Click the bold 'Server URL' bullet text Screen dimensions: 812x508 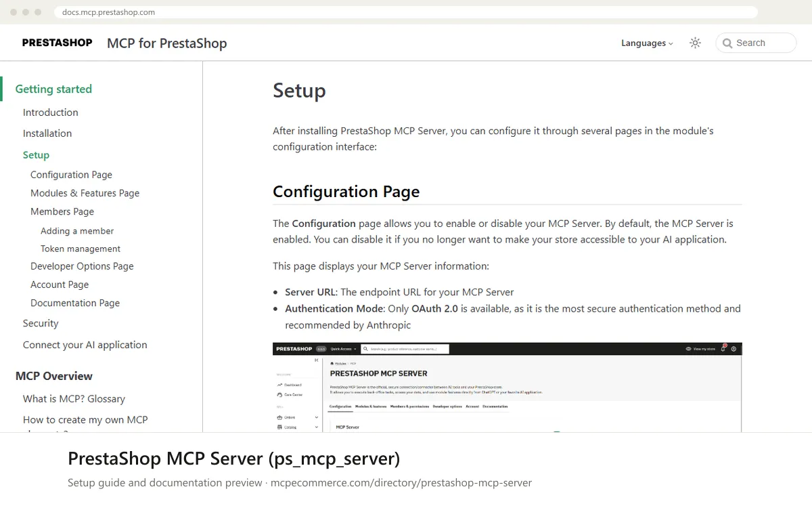pos(310,292)
